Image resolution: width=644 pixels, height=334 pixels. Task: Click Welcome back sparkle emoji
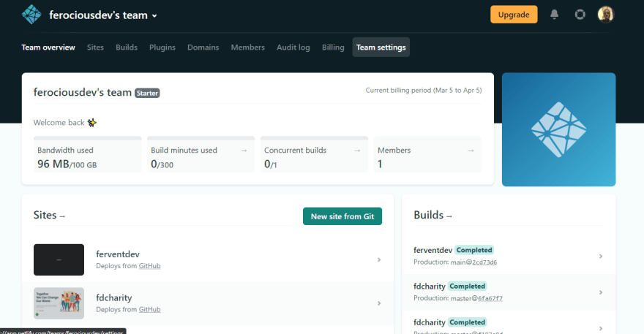coord(92,122)
